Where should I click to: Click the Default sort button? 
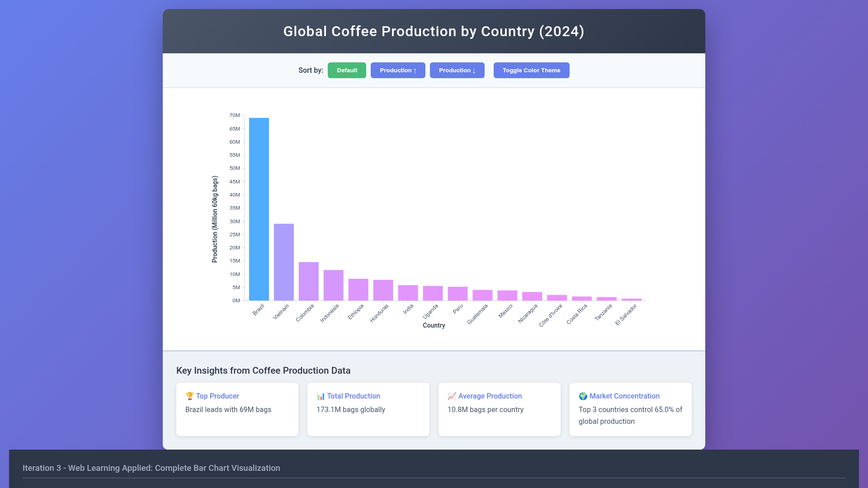click(347, 70)
